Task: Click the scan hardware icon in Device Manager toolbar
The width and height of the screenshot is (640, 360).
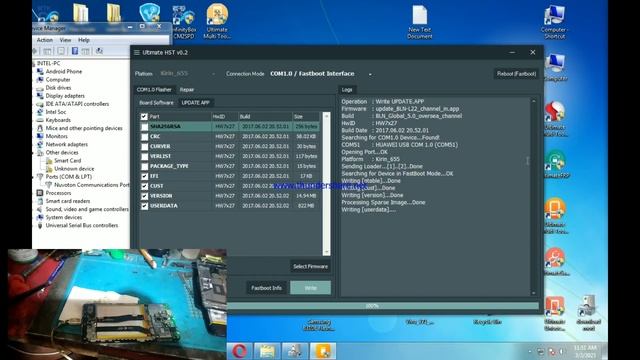Action: 99,51
